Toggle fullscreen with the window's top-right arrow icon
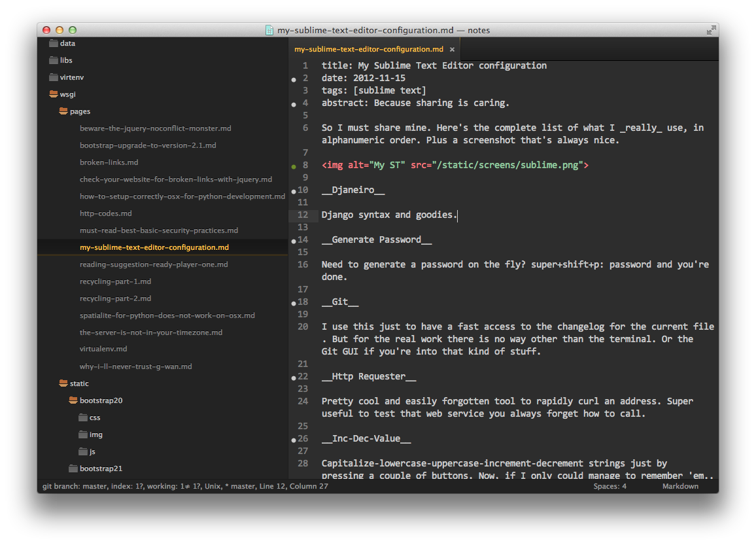Image resolution: width=756 pixels, height=545 pixels. tap(711, 30)
